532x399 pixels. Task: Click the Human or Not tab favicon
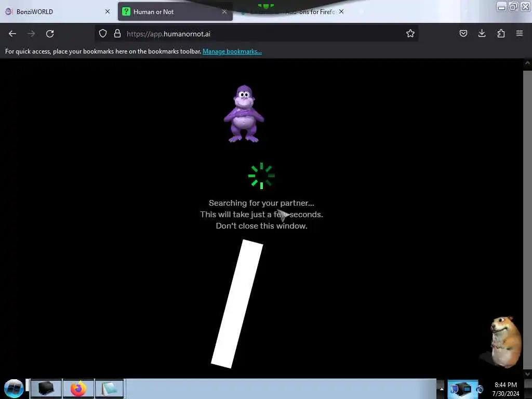pos(126,11)
